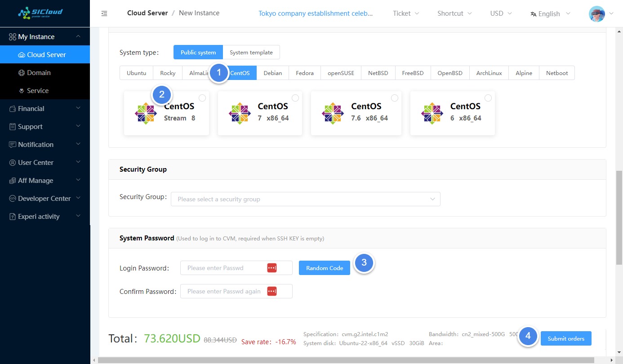Expand the Financial sidebar menu
This screenshot has height=364, width=623.
(x=45, y=109)
